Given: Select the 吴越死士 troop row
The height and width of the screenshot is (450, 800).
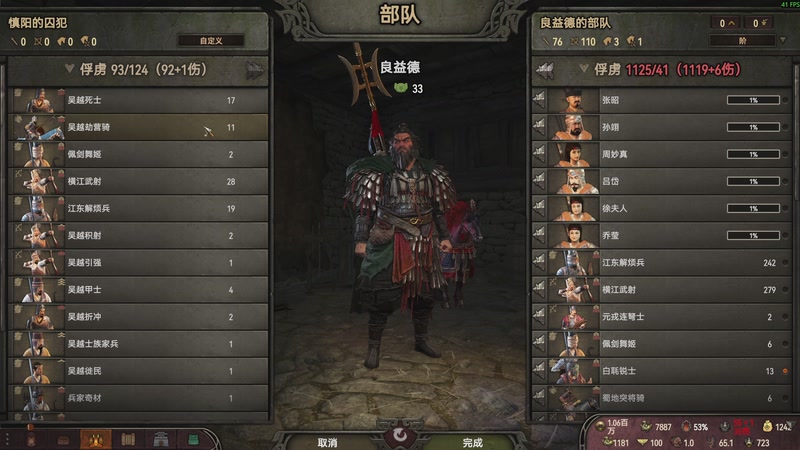Looking at the screenshot, I should pos(138,100).
